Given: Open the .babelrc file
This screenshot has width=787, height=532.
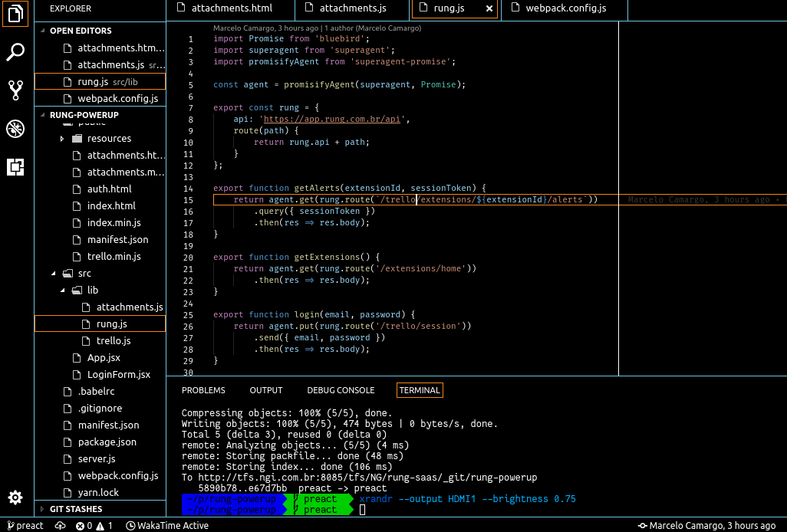Looking at the screenshot, I should [x=100, y=391].
